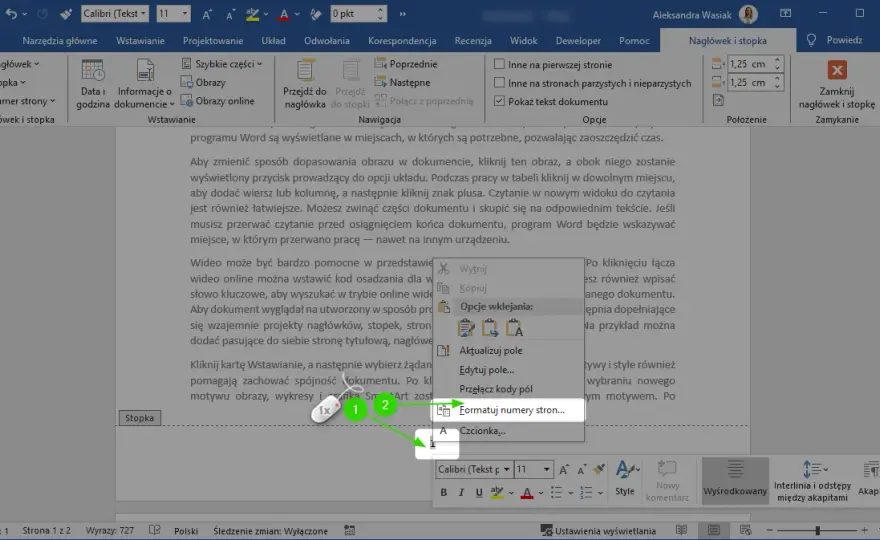
Task: Switch to the Wstawianie ribbon tab
Action: click(140, 40)
